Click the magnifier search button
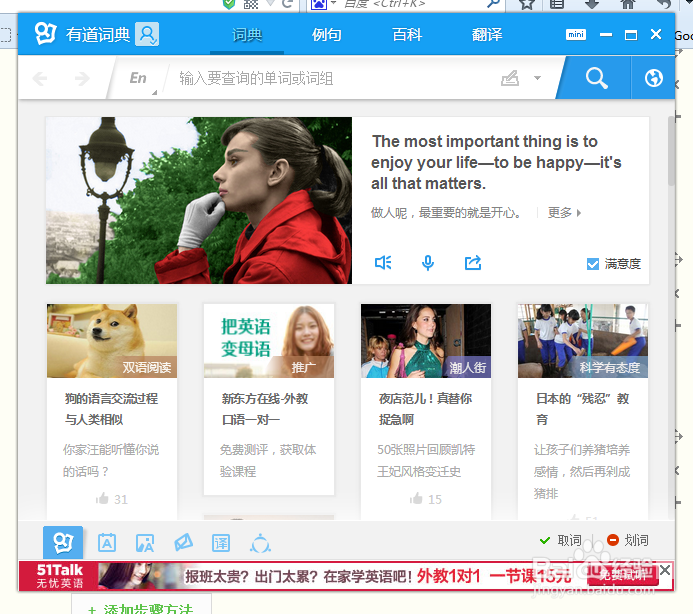Image resolution: width=693 pixels, height=614 pixels. (597, 78)
